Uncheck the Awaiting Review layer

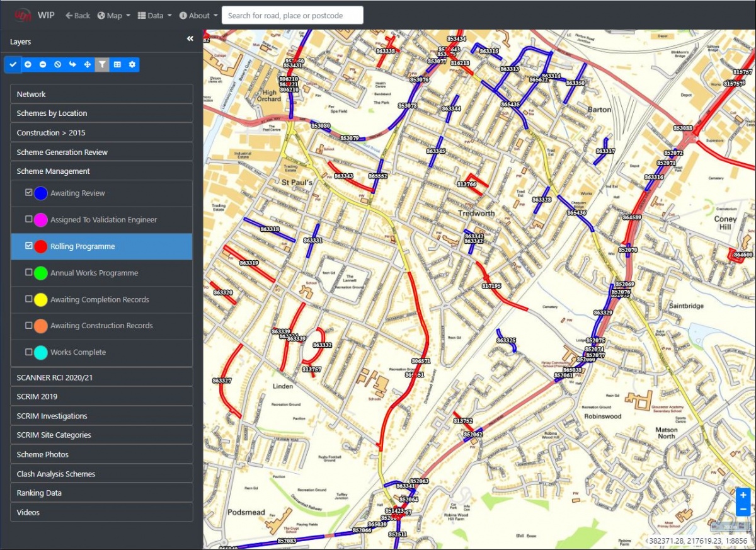pos(29,193)
